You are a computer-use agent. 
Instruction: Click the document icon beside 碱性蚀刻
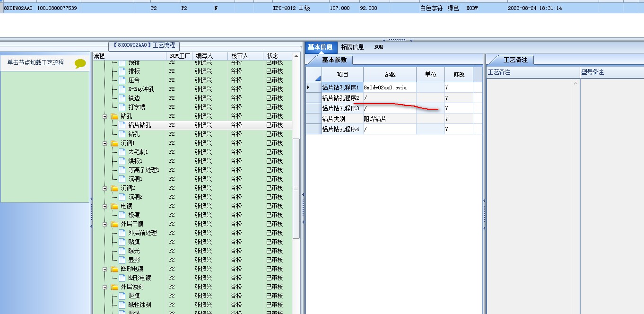coord(122,305)
